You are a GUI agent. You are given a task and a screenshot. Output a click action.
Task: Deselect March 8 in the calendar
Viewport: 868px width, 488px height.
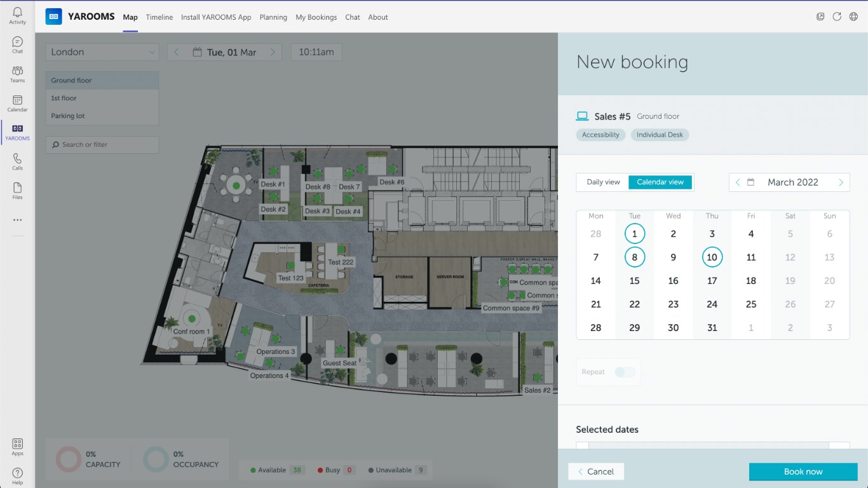634,257
